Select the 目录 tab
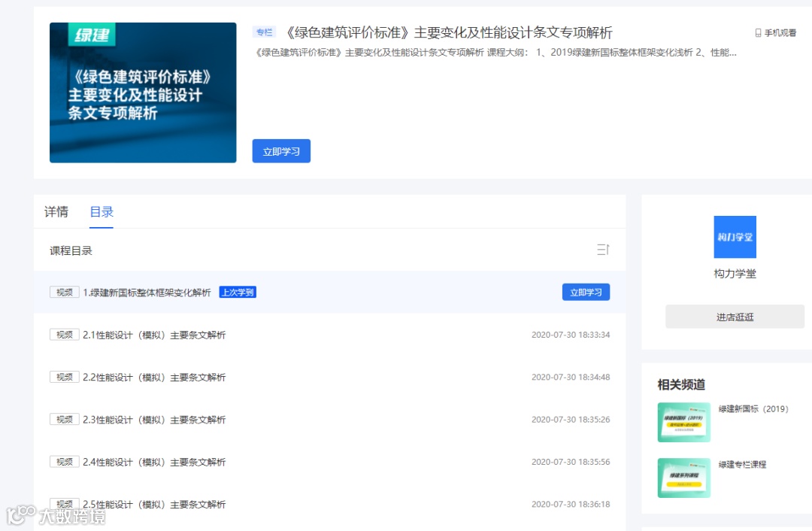The image size is (812, 531). 101,212
